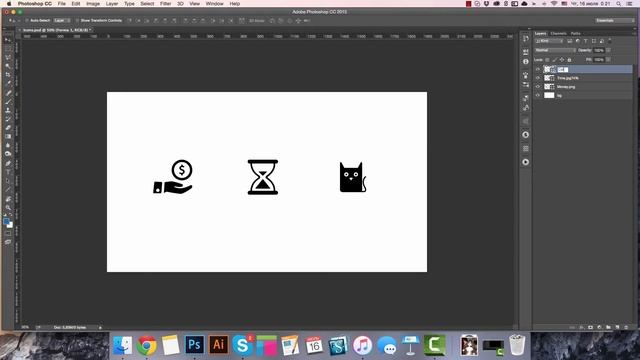Open Adobe Illustrator from the Dock

[x=218, y=345]
